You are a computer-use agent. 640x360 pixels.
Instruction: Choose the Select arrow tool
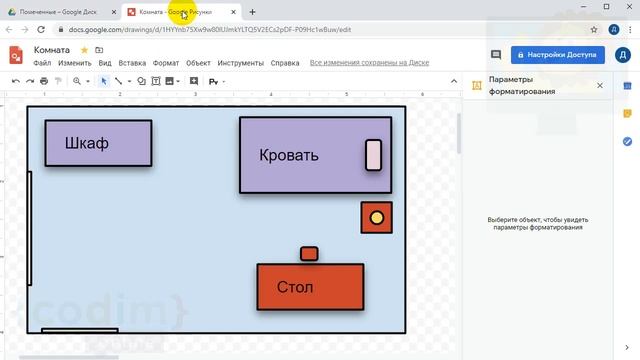click(104, 81)
